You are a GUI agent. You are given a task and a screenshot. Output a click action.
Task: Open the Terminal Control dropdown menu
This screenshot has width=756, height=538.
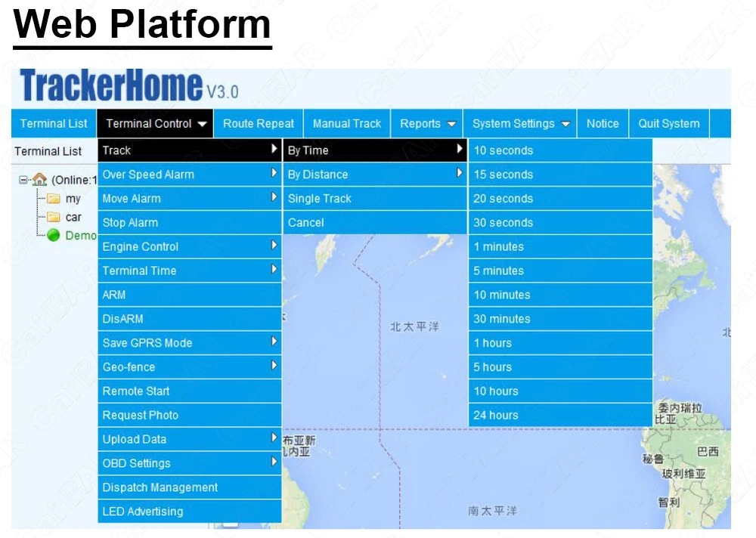point(155,123)
